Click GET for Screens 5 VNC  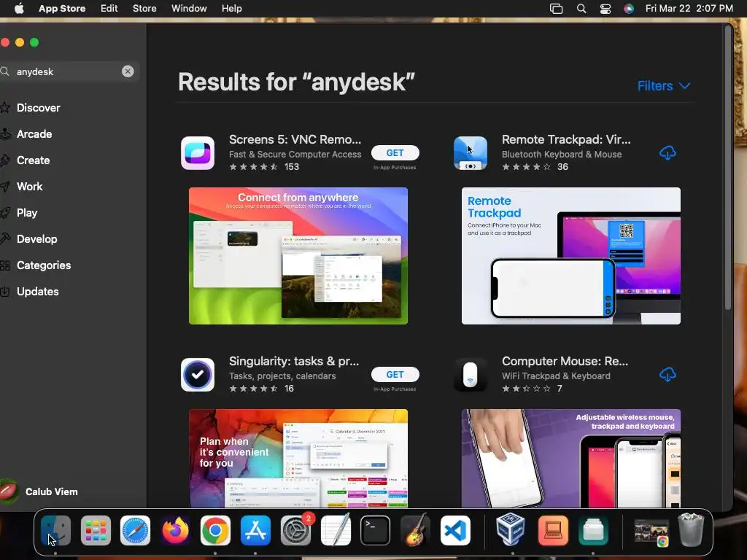[x=395, y=153]
